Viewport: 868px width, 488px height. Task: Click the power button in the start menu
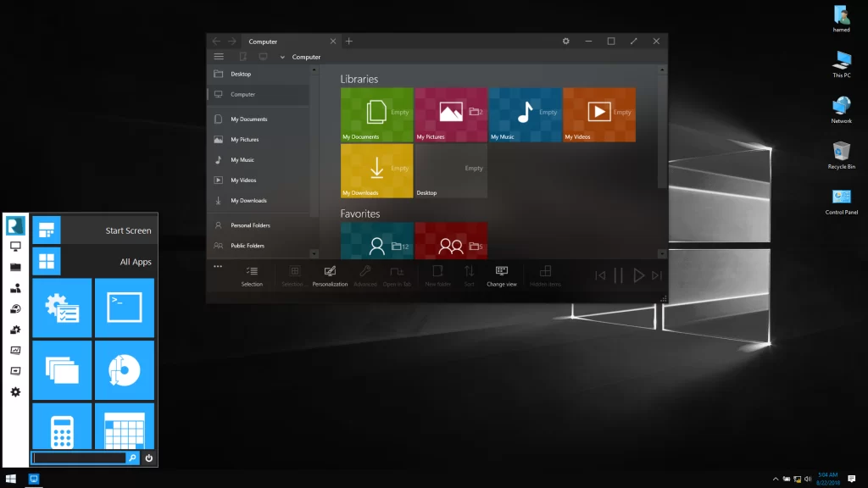coord(149,458)
